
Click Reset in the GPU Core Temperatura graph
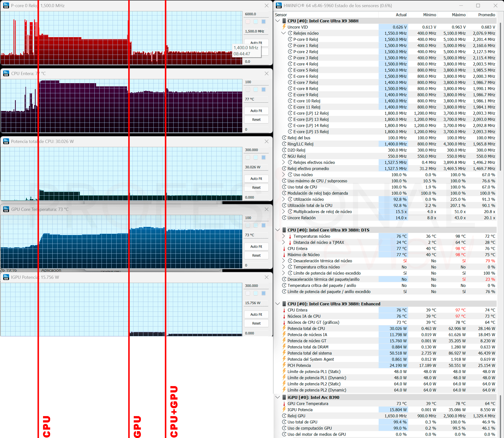[x=256, y=255]
